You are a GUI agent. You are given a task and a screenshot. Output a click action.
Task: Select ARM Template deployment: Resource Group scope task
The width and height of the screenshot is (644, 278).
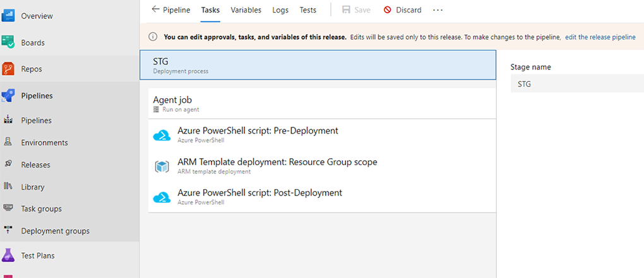(x=322, y=166)
